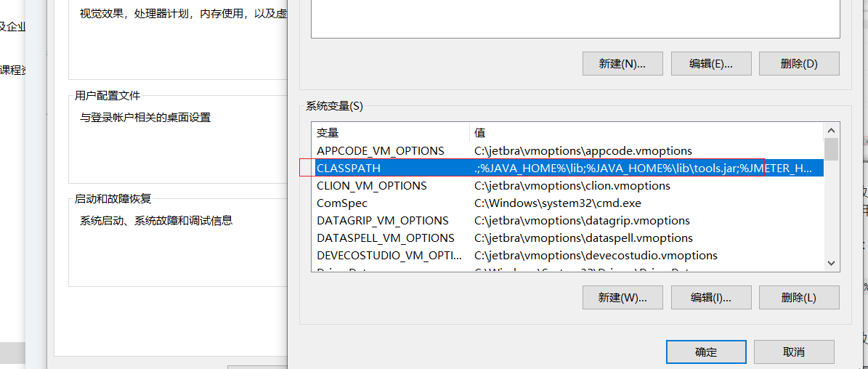The image size is (868, 369).
Task: Click the 新建(N)... button for user variables
Action: click(622, 63)
